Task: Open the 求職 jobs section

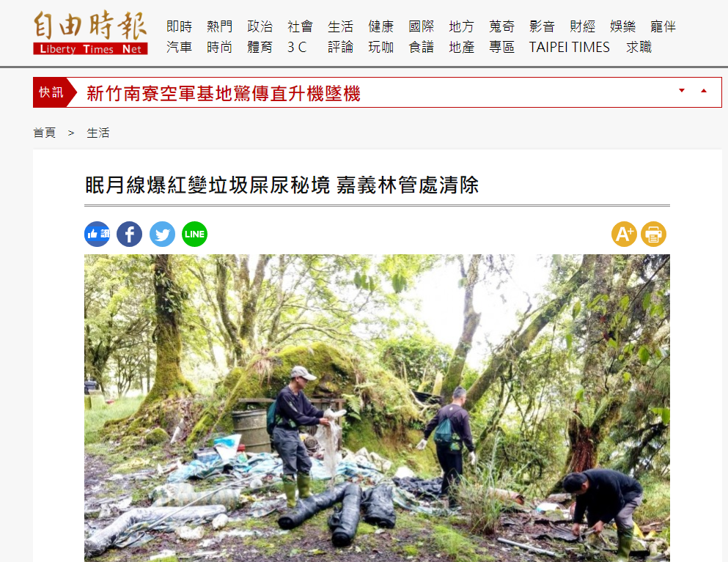Action: click(639, 47)
